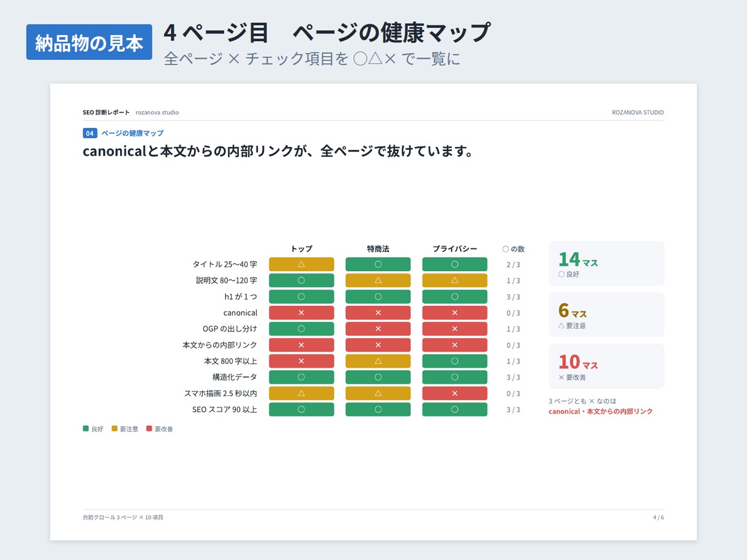The image size is (747, 560).
Task: Click the タイトル 25〜40 字 row label
Action: tap(225, 264)
